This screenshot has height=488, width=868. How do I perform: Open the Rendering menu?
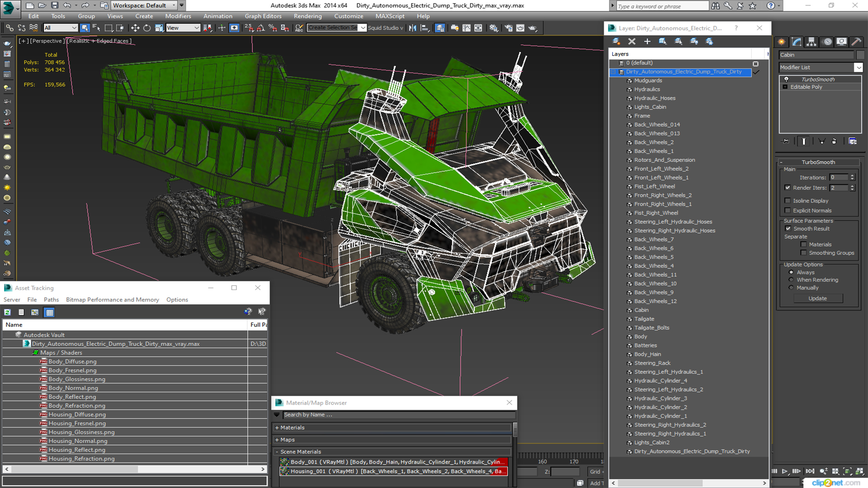click(307, 16)
